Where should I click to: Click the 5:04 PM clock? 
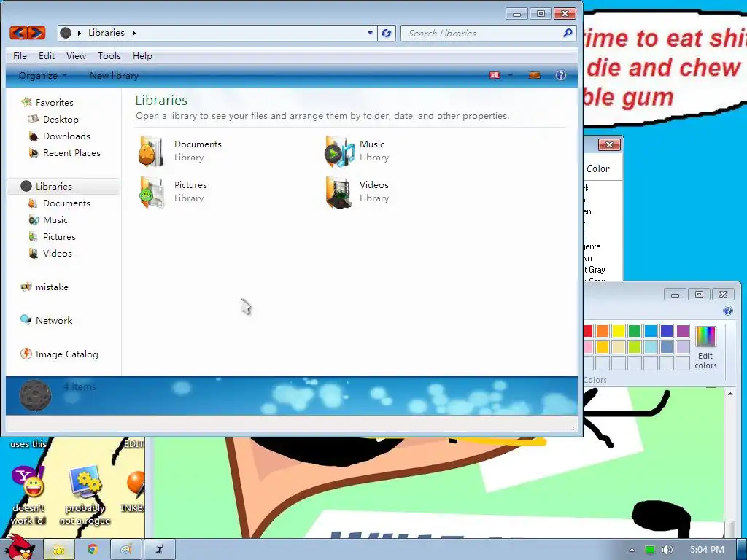tap(706, 550)
